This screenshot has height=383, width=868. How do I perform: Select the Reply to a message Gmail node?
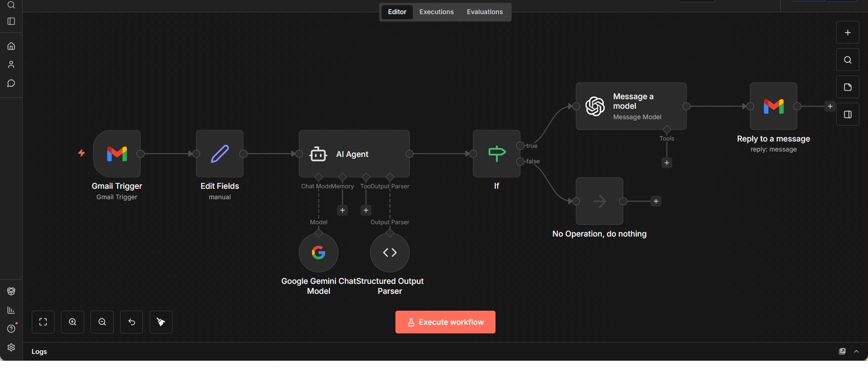click(773, 106)
